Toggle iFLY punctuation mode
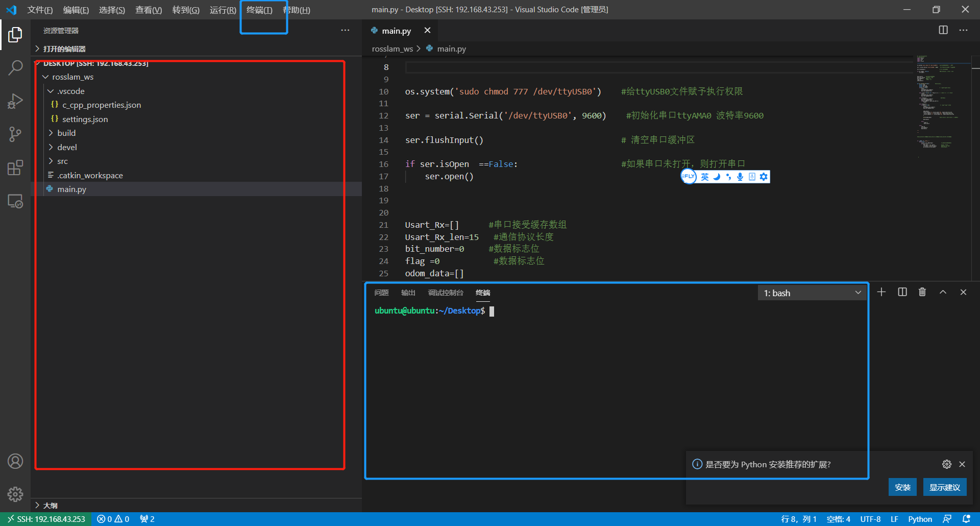980x526 pixels. pos(728,177)
